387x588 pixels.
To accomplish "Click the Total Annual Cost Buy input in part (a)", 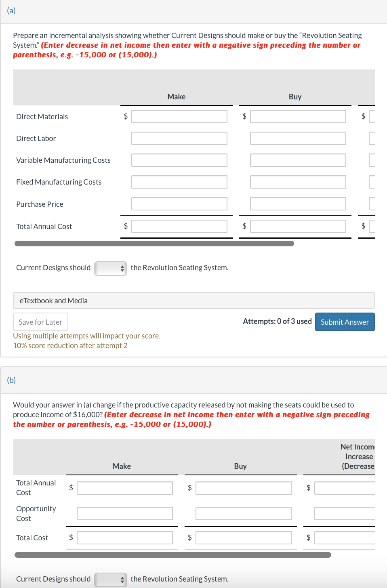I will pos(298,226).
